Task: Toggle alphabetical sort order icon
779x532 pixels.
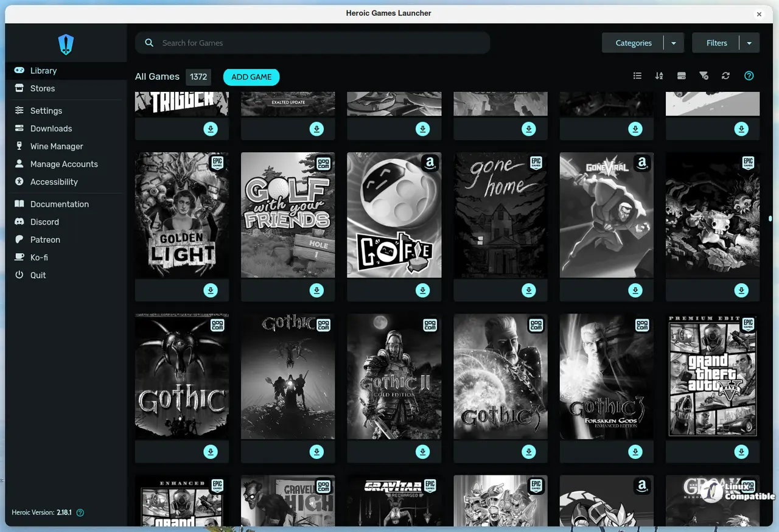Action: click(x=659, y=76)
